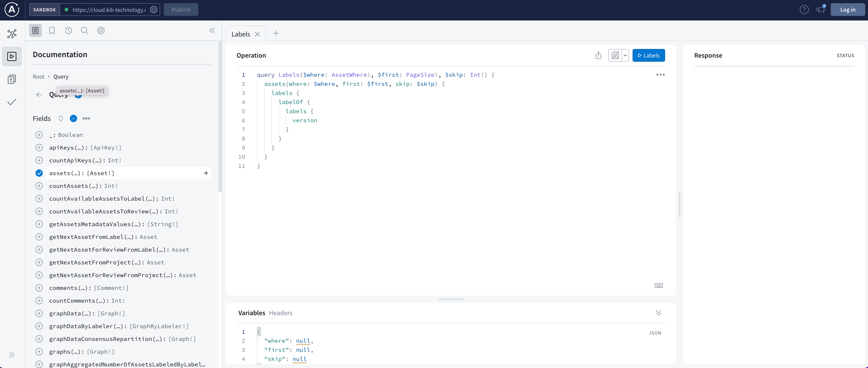Add the comments field
Screen dimensions: 868x368
(x=39, y=288)
